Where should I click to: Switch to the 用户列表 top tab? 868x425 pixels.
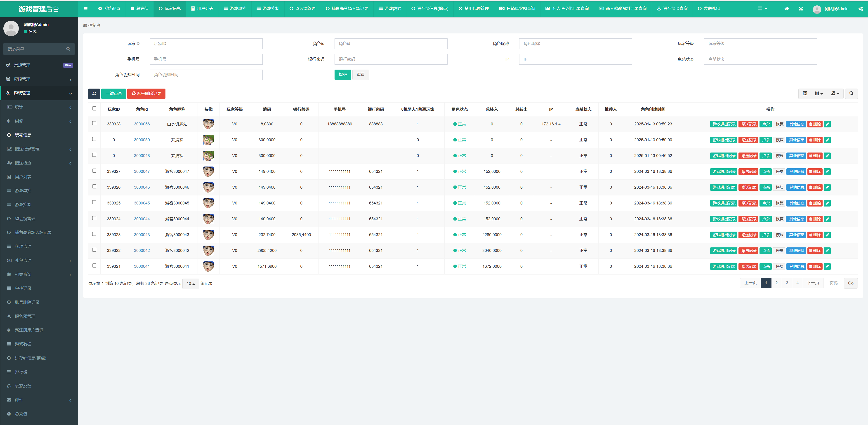202,9
